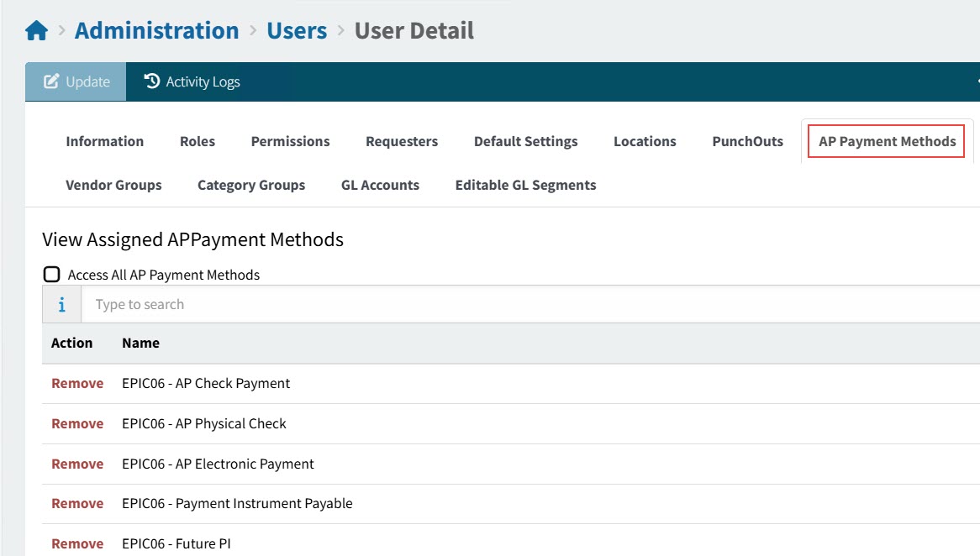The height and width of the screenshot is (556, 980).
Task: Open the Vendor Groups tab
Action: pos(113,185)
